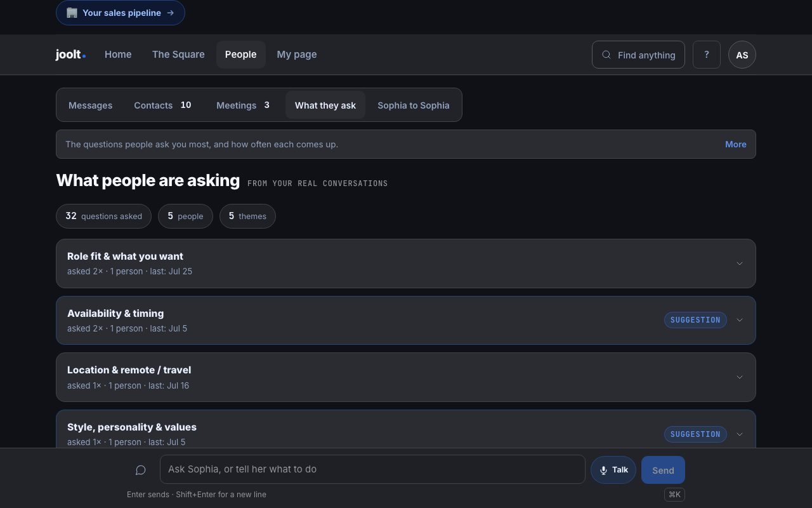Select the What they ask tab
The width and height of the screenshot is (812, 508).
[325, 105]
